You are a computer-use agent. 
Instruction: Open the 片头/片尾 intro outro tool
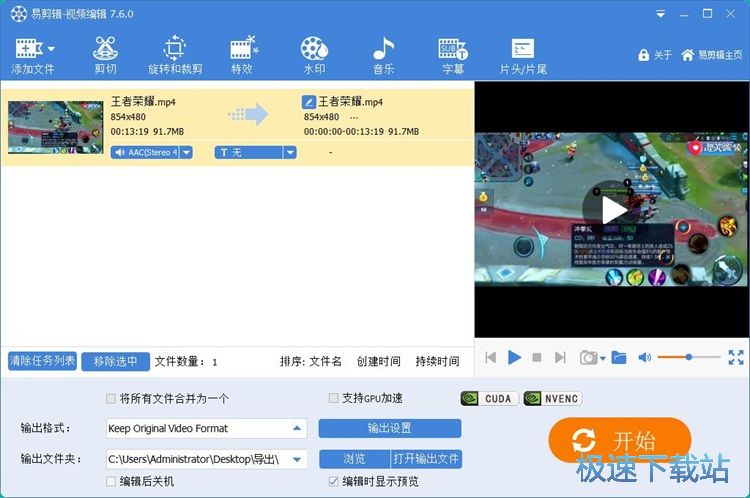pos(523,56)
